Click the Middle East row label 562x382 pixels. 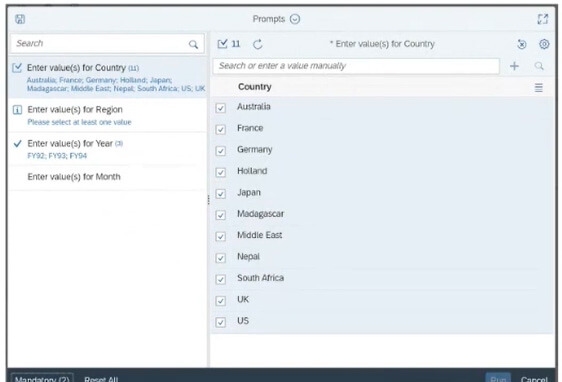[259, 235]
